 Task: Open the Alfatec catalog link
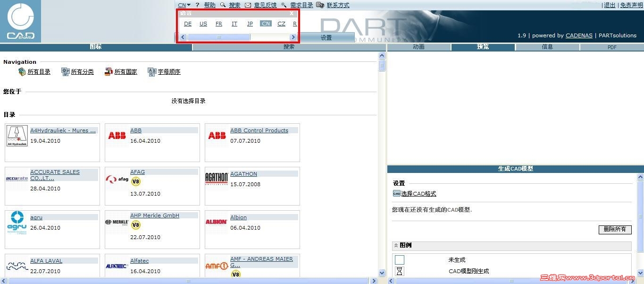click(x=139, y=261)
